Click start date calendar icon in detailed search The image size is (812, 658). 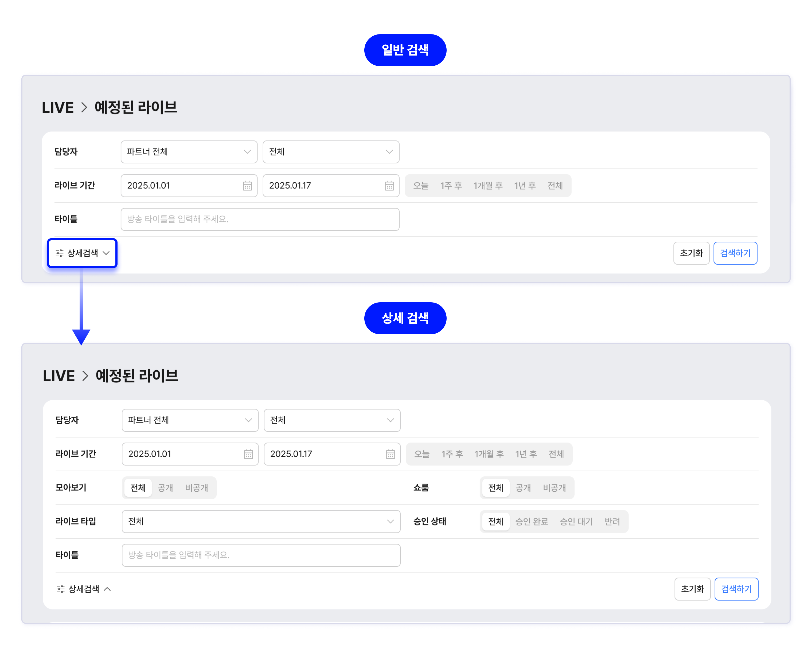tap(248, 454)
